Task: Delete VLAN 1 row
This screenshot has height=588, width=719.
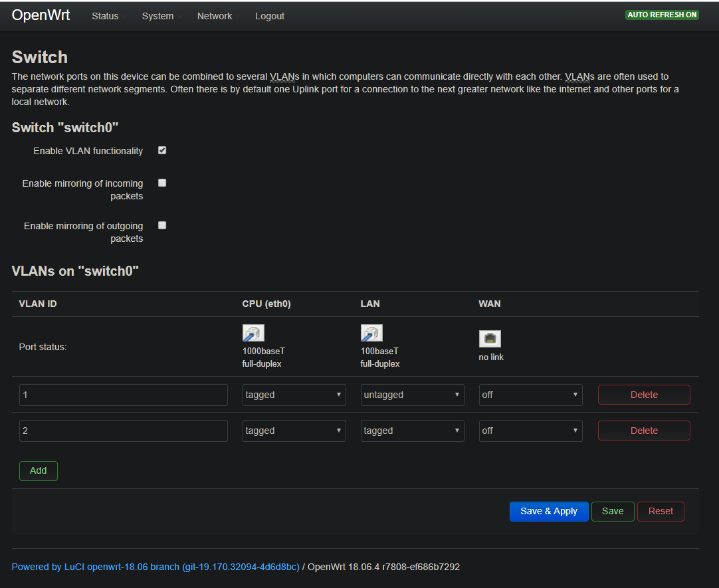Action: (x=644, y=395)
